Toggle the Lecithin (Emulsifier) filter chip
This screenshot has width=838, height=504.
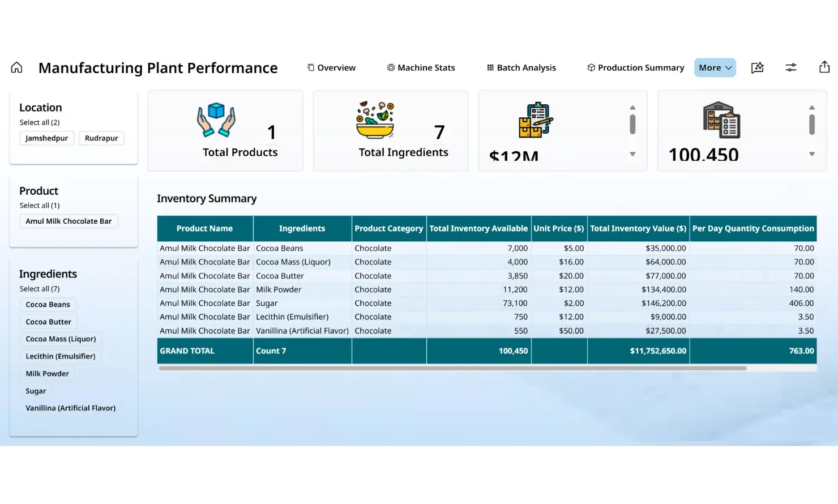[61, 356]
